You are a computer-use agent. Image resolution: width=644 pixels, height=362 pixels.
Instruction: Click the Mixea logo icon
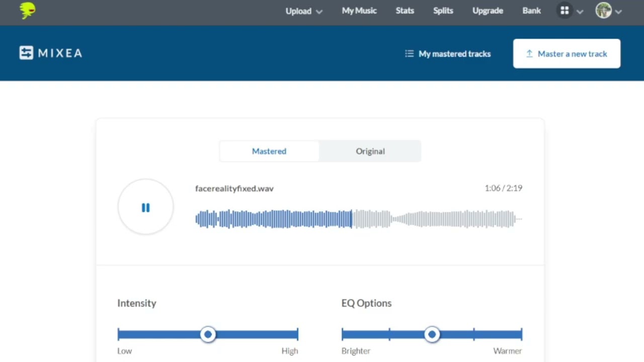tap(26, 53)
